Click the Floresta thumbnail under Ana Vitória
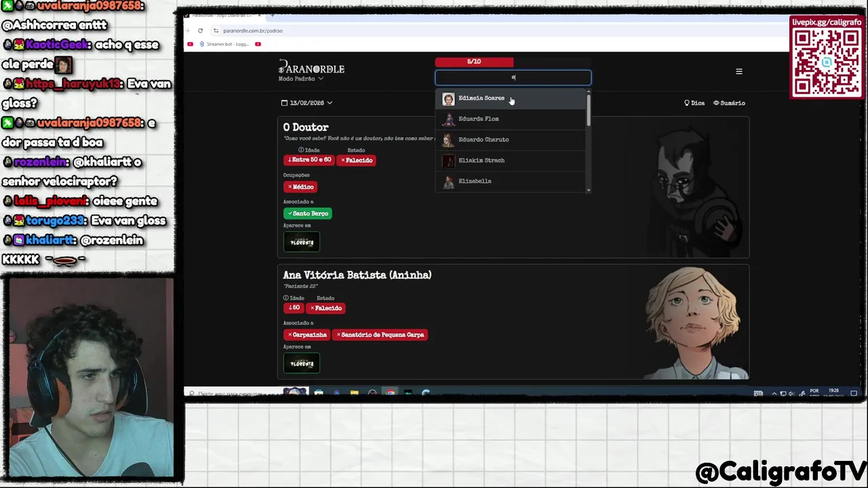868x488 pixels. 302,363
